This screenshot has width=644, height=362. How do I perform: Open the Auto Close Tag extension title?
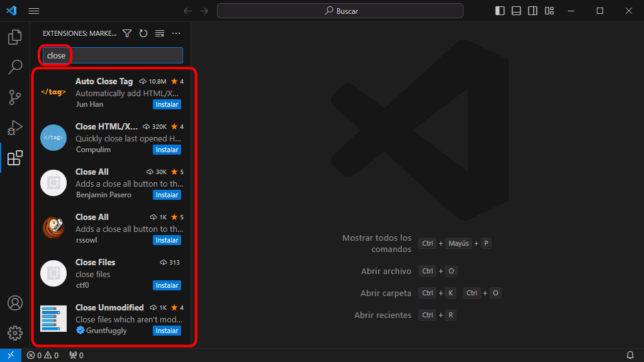coord(104,81)
